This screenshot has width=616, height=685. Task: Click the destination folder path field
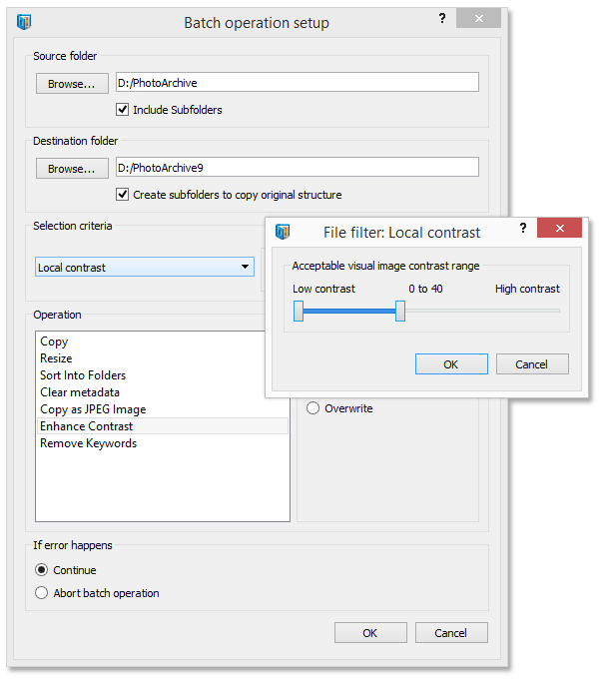pos(298,167)
